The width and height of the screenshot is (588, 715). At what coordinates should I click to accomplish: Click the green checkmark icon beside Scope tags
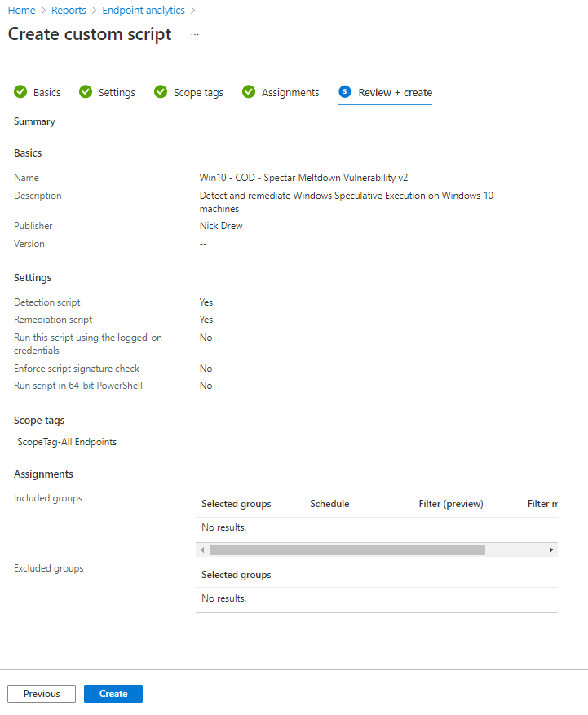(161, 92)
